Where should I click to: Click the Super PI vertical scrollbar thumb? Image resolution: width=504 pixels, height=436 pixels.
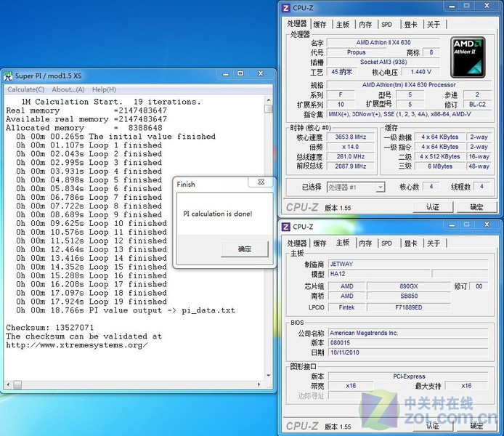click(269, 109)
